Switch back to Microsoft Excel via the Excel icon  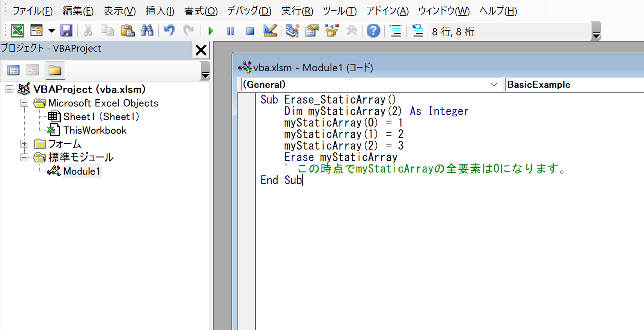click(x=17, y=30)
